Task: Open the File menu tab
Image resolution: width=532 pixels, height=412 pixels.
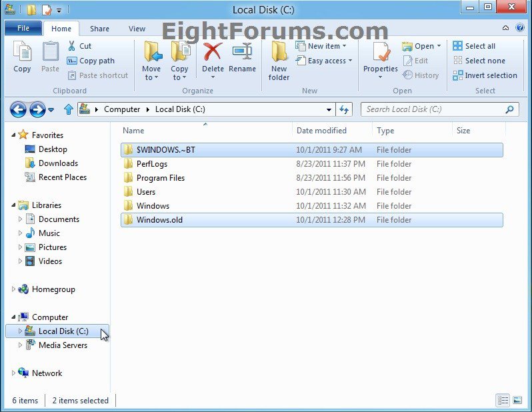Action: click(23, 29)
